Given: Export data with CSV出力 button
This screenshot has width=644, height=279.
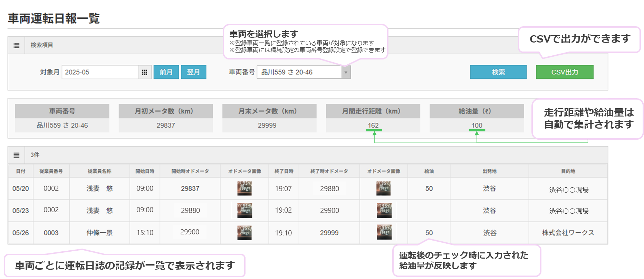Looking at the screenshot, I should coord(565,72).
